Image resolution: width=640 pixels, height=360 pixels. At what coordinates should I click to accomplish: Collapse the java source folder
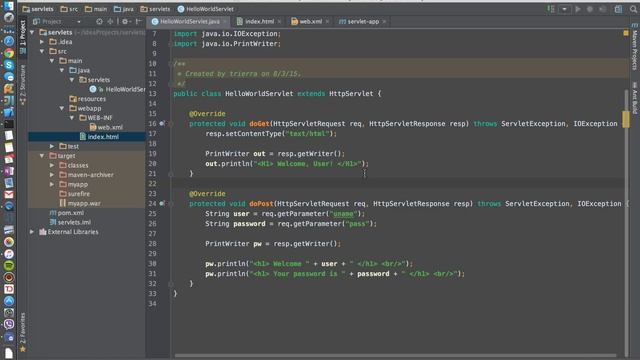click(62, 70)
